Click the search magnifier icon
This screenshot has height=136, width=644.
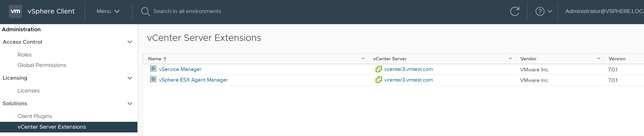[x=146, y=11]
